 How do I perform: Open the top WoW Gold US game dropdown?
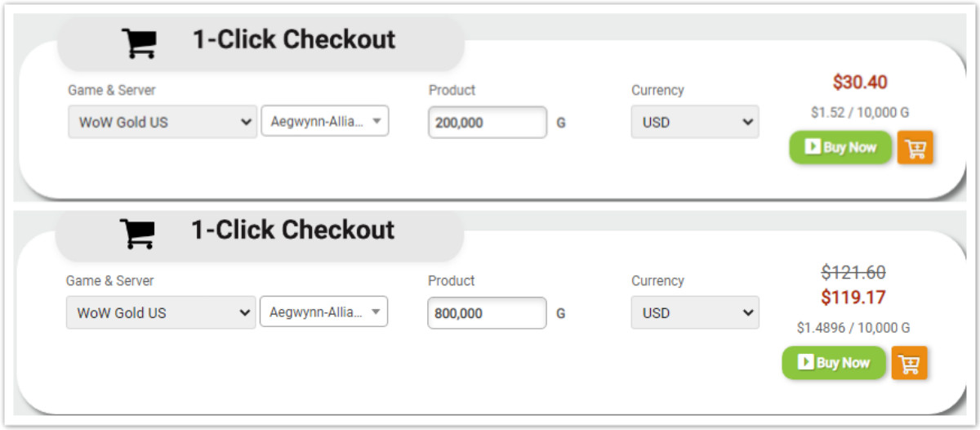tap(163, 122)
